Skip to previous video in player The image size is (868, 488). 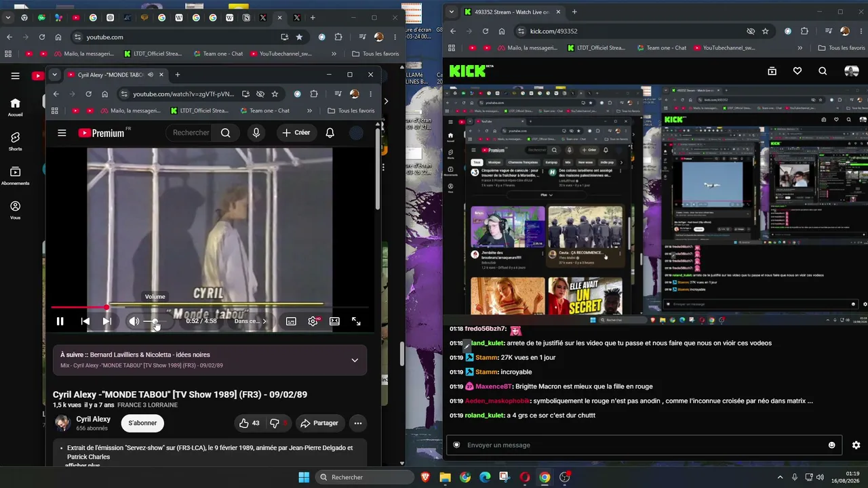[x=85, y=321]
